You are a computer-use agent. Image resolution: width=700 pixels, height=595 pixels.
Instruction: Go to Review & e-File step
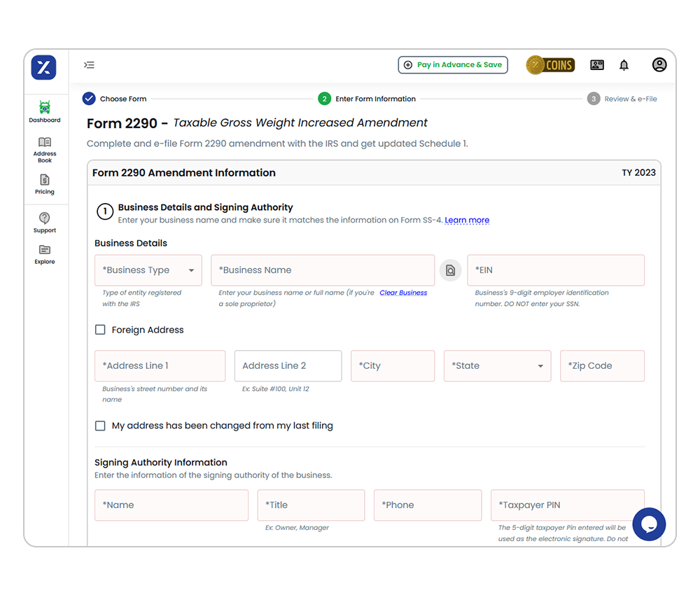coord(622,99)
